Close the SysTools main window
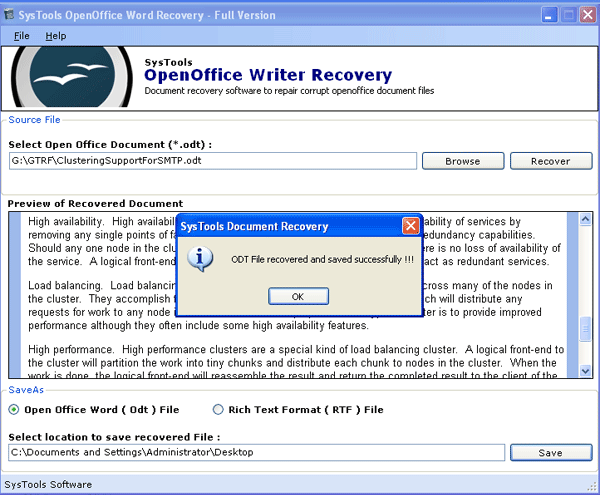600x495 pixels. tap(588, 15)
